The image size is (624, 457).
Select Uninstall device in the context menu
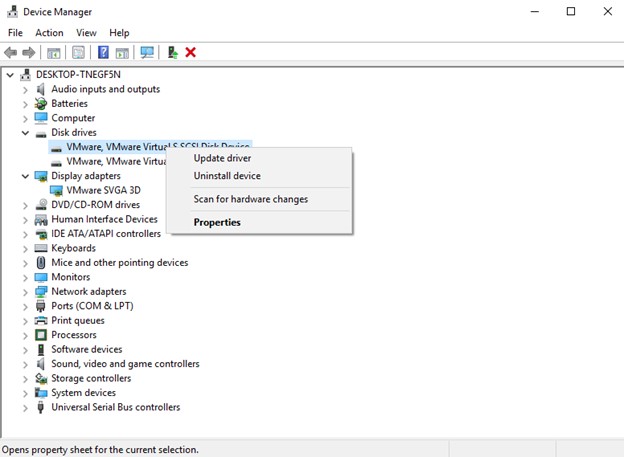(x=227, y=176)
